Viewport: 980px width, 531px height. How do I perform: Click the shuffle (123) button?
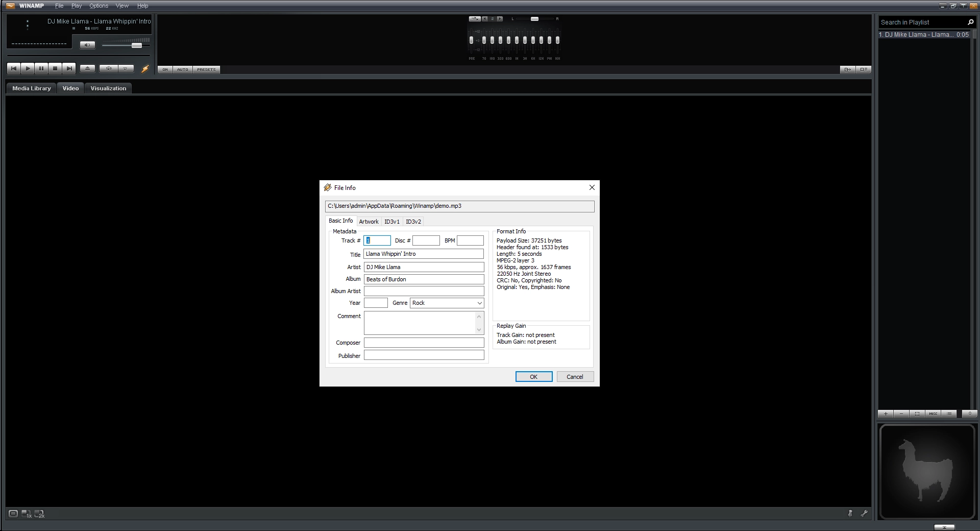point(108,68)
